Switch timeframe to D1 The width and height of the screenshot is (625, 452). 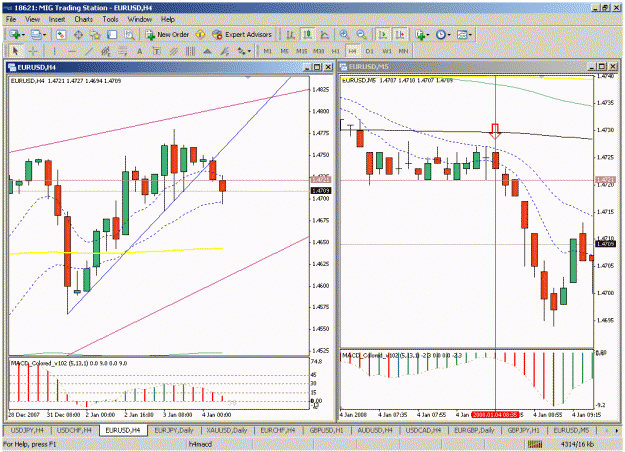369,51
